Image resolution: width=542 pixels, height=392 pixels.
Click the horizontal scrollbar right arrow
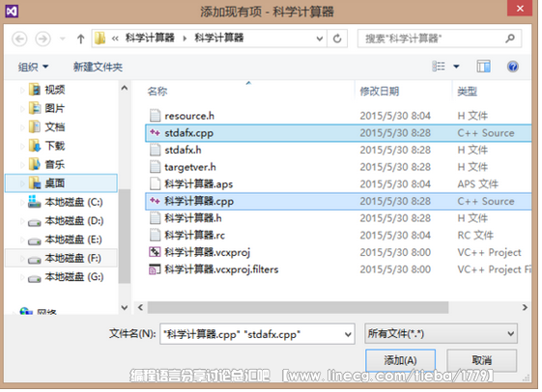(x=525, y=307)
